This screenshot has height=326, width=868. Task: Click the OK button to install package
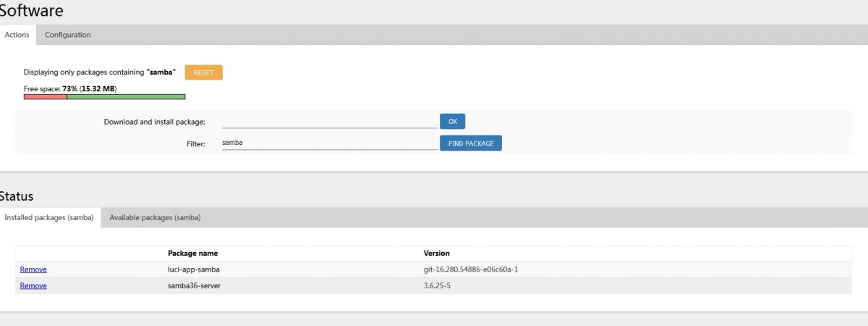click(453, 121)
